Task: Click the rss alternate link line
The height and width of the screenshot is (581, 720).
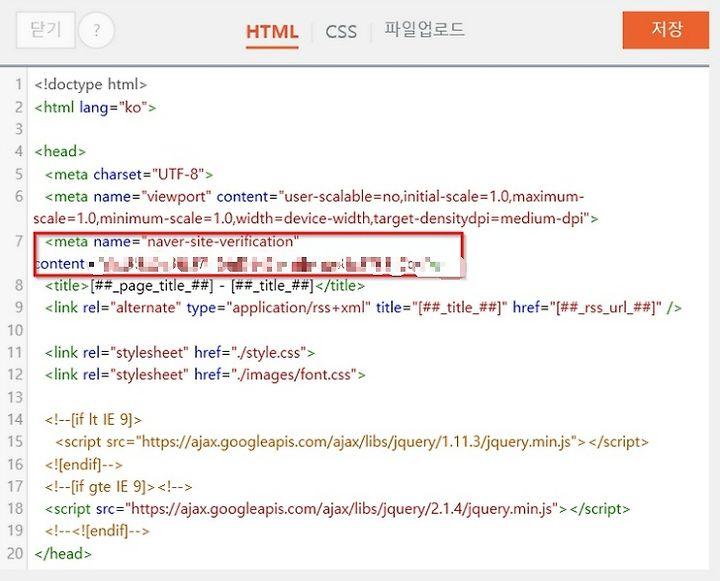Action: [x=363, y=308]
